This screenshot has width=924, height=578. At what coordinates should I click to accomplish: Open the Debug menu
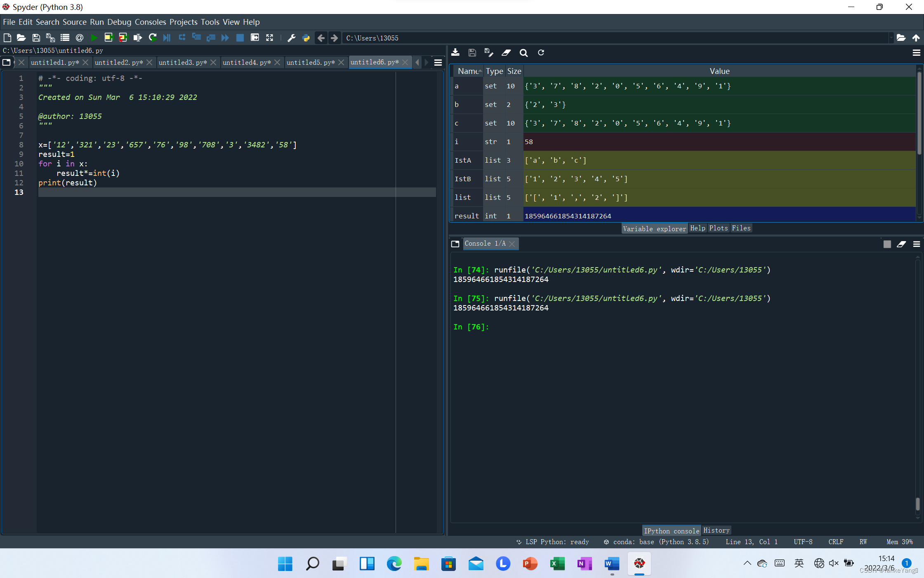(x=119, y=22)
